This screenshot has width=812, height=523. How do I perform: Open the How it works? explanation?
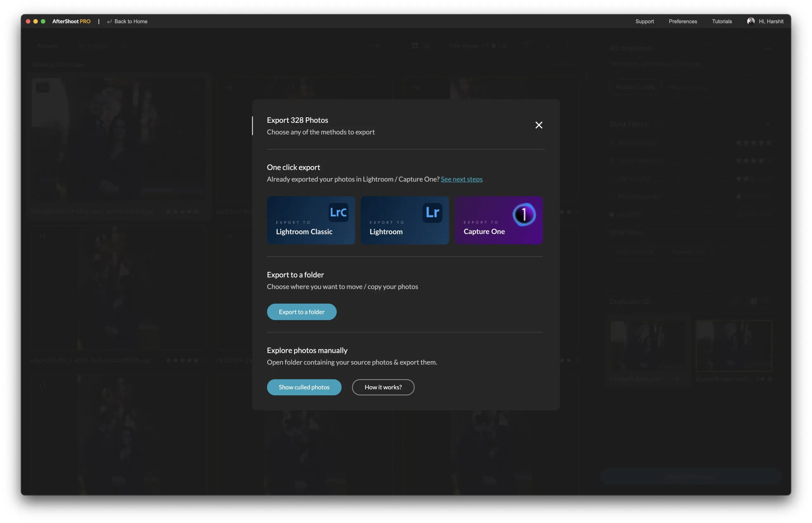(x=383, y=387)
